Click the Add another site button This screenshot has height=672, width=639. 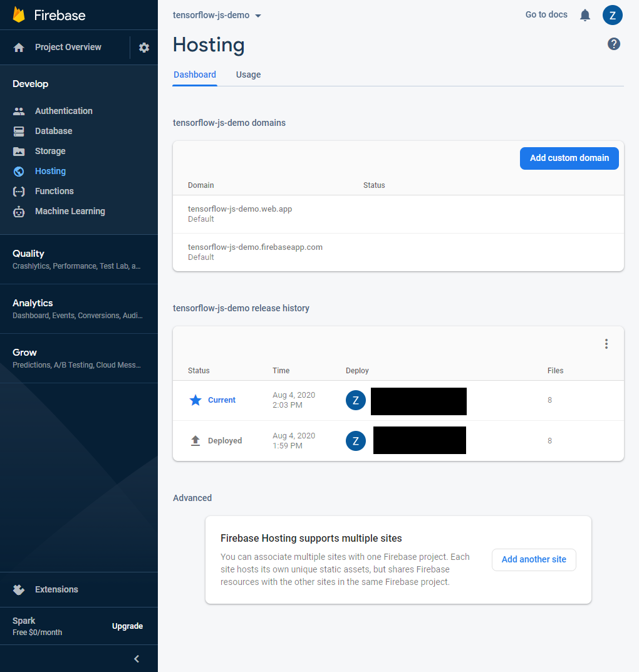click(x=534, y=560)
